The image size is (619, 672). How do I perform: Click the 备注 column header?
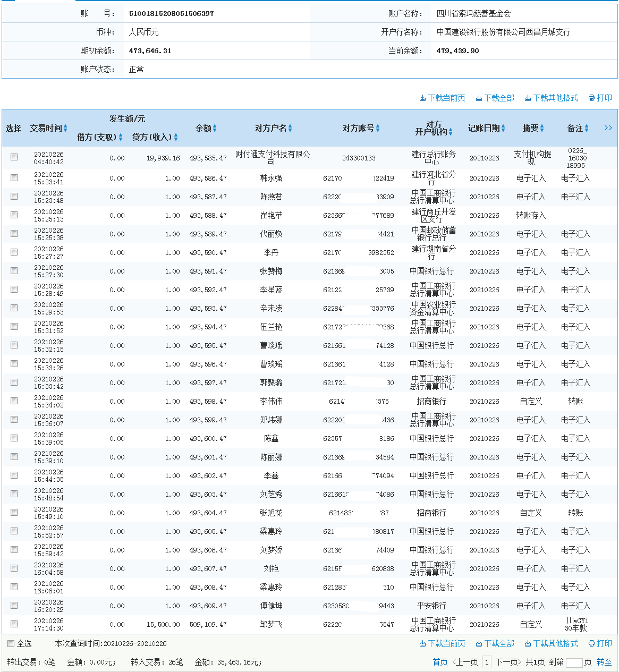click(575, 129)
